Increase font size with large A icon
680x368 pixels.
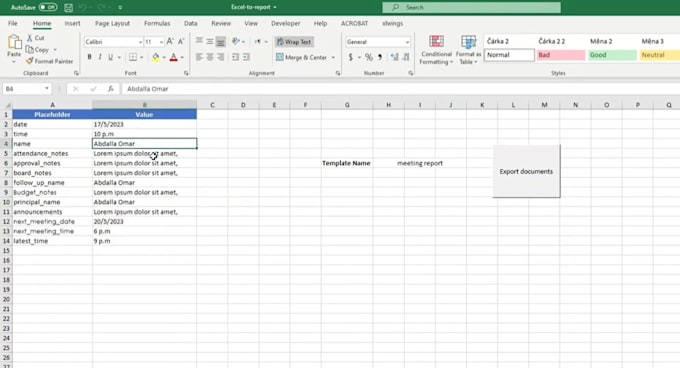click(x=170, y=42)
